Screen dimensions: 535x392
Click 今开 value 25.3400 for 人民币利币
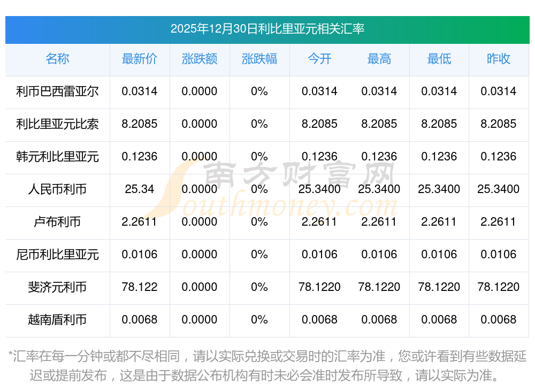[319, 189]
